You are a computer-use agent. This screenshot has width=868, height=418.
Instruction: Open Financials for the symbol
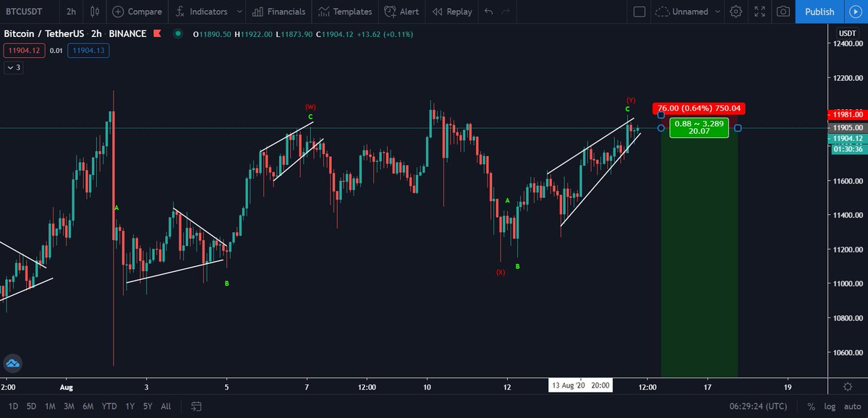pos(278,12)
